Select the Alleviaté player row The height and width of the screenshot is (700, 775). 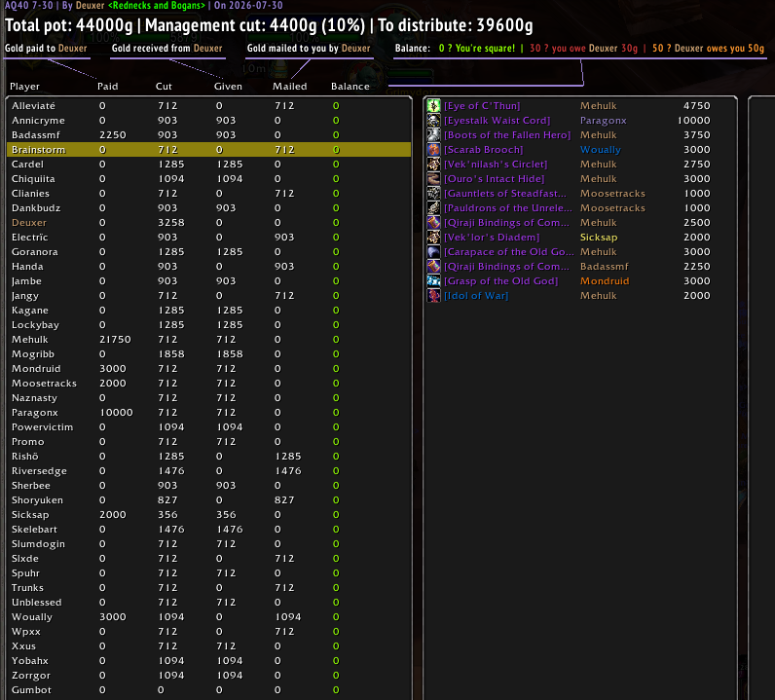pyautogui.click(x=208, y=106)
